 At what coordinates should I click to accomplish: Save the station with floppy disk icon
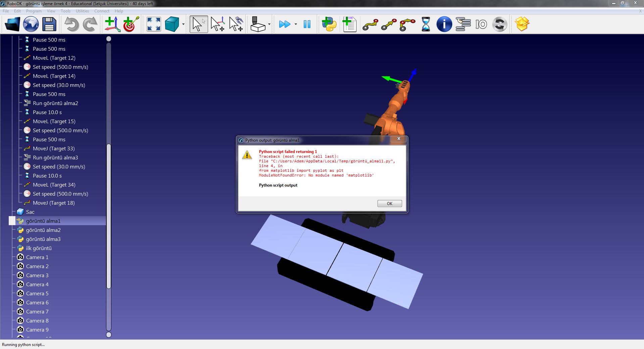[x=49, y=24]
